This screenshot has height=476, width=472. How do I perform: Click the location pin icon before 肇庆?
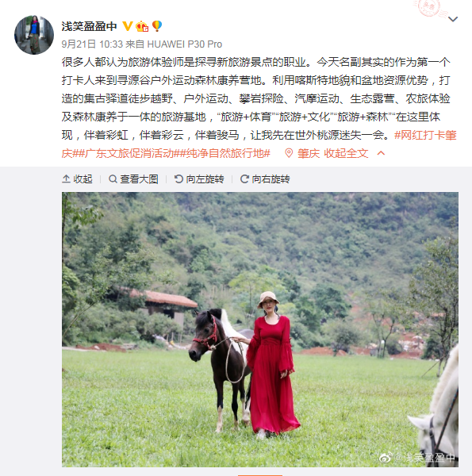coord(289,153)
